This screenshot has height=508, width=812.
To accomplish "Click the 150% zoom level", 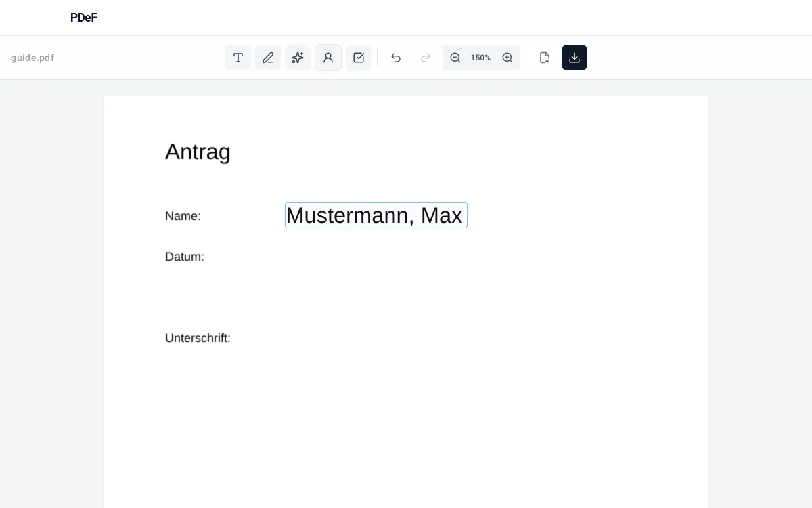I will pos(480,58).
